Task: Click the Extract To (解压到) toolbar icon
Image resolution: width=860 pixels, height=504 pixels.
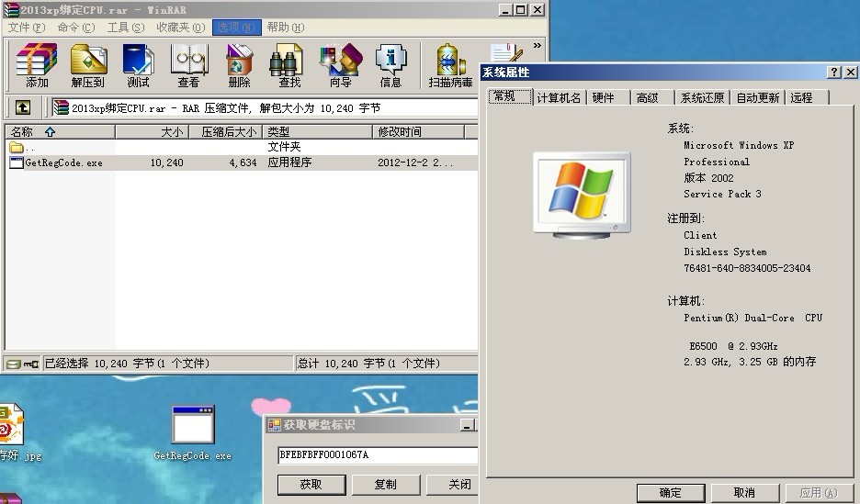Action: click(88, 66)
